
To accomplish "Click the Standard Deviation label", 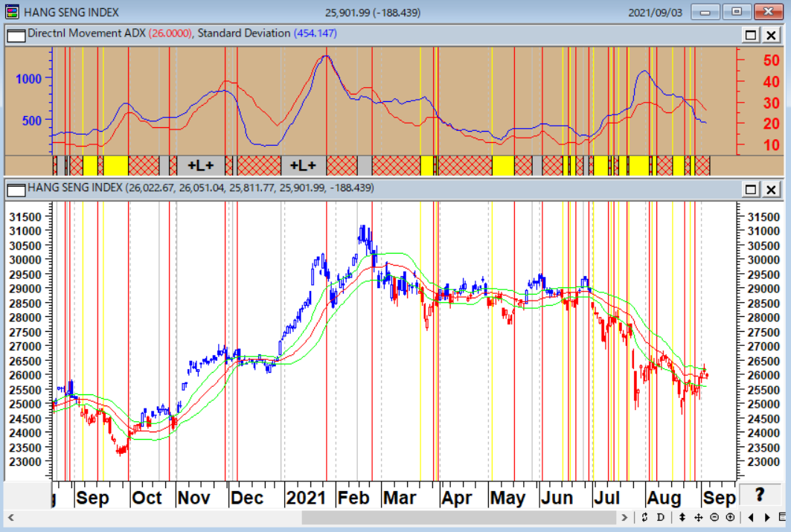I will 244,33.
